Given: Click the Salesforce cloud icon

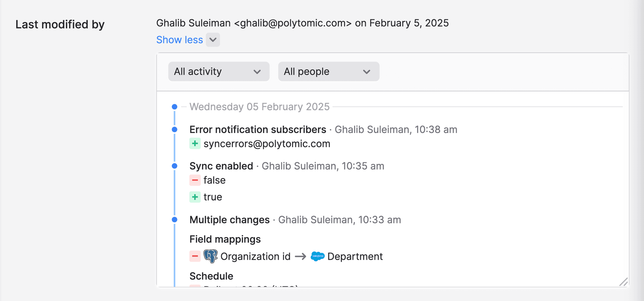Looking at the screenshot, I should click(x=318, y=256).
